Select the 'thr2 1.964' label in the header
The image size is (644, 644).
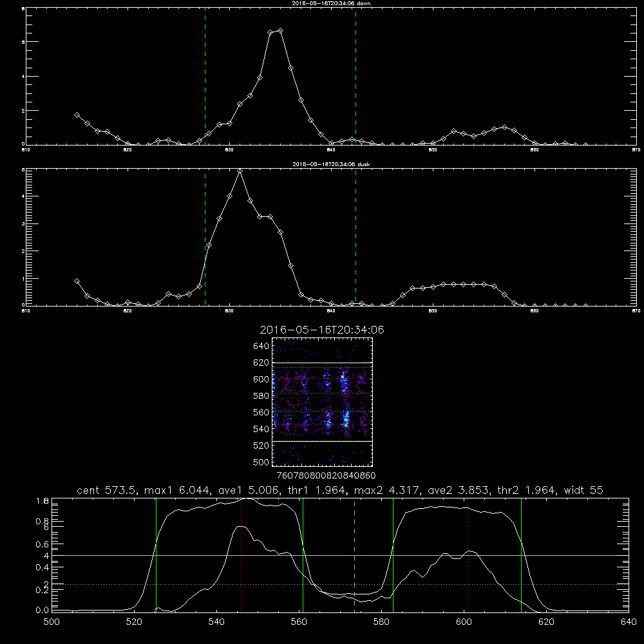coord(527,490)
